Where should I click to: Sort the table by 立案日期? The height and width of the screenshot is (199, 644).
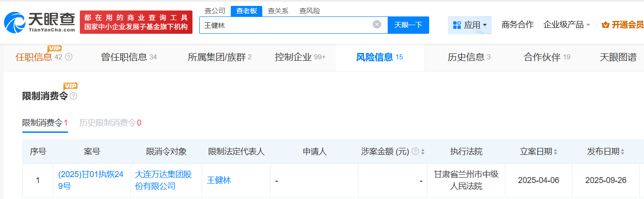point(555,152)
